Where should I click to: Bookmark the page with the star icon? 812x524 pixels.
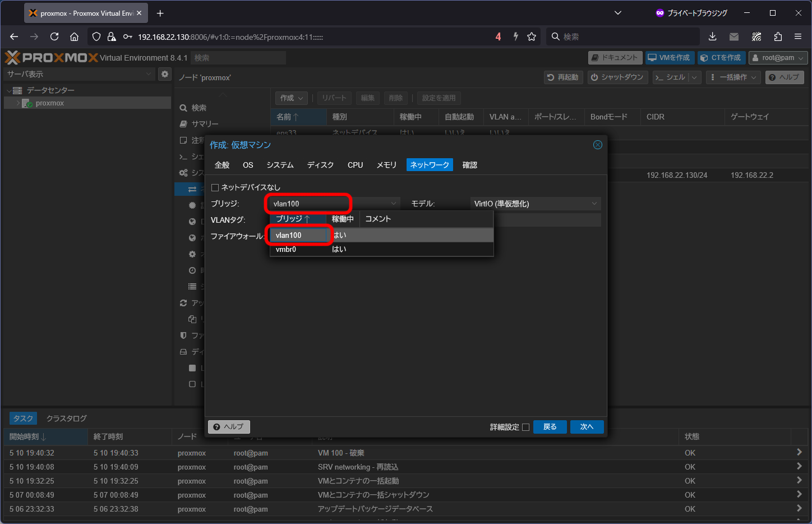coord(532,36)
